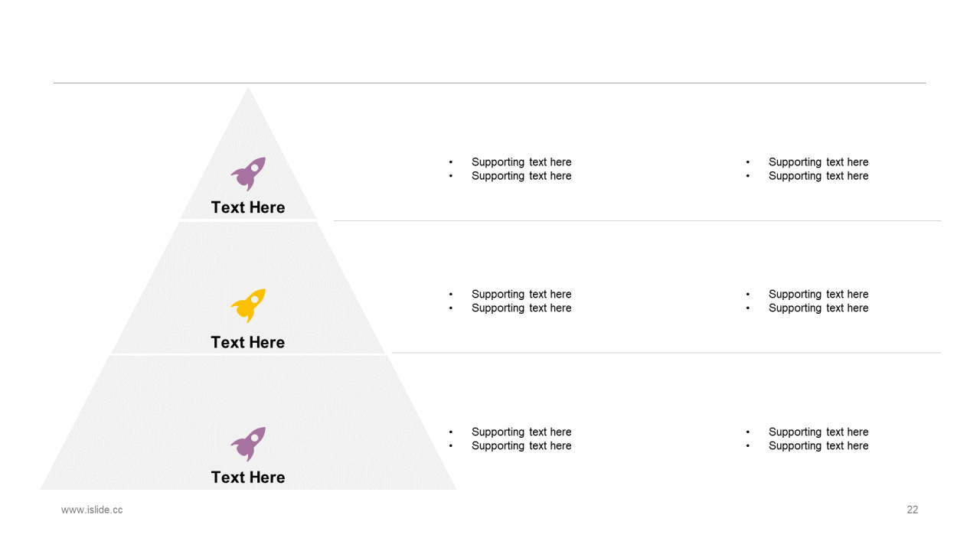Select second supporting text line, top row left column
Screen dimensions: 980x551
coord(521,176)
